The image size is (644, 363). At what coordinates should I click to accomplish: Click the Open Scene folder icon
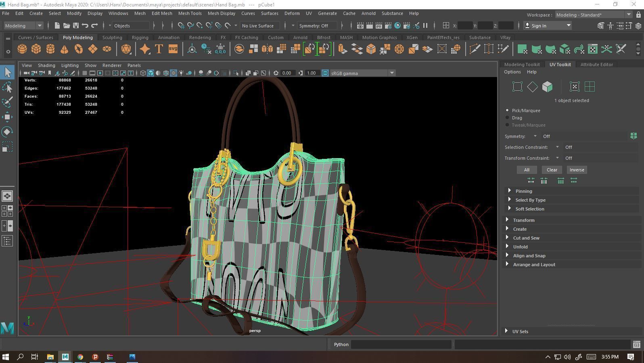tap(66, 25)
